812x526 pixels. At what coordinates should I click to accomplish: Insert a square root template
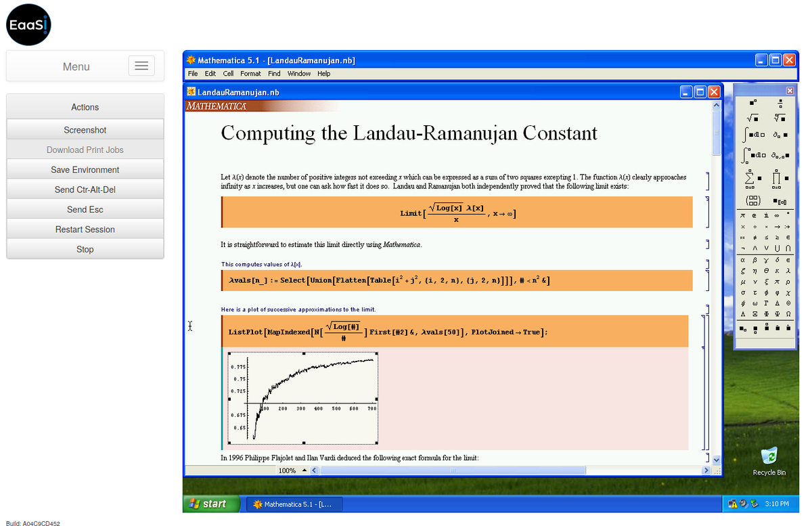pyautogui.click(x=753, y=118)
